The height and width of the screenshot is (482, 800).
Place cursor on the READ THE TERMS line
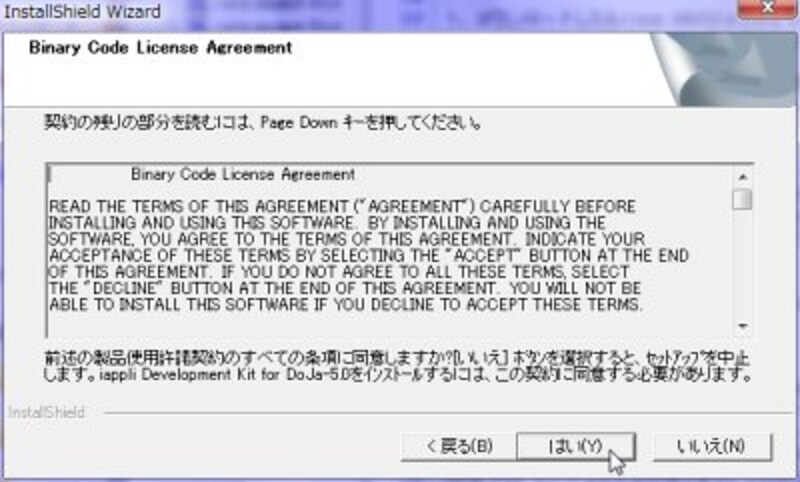tap(342, 206)
